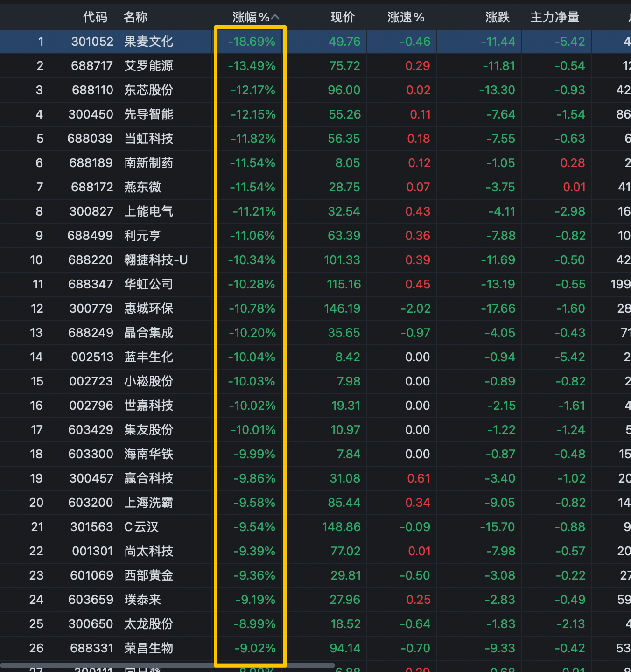Select stock 南新制药
The height and width of the screenshot is (672, 631).
click(148, 163)
